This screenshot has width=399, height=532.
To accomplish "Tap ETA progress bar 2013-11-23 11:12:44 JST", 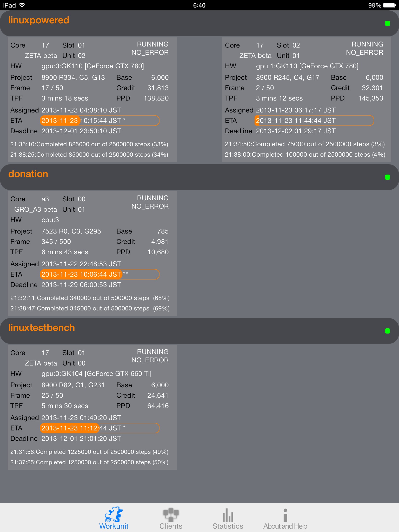I will tap(100, 428).
